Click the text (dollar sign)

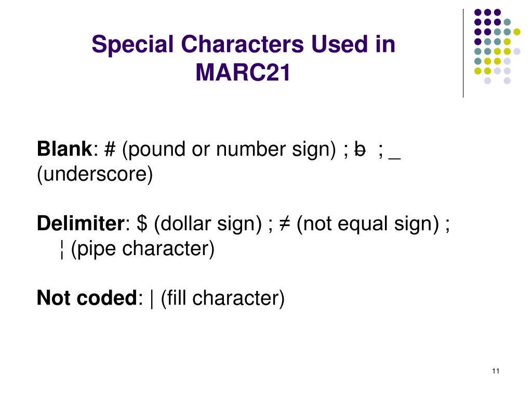pyautogui.click(x=208, y=224)
